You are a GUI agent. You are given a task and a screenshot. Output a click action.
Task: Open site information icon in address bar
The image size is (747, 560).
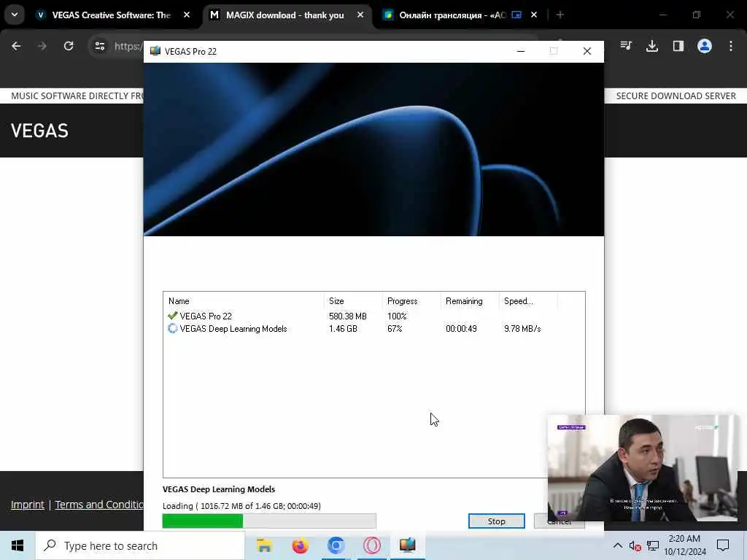(99, 46)
